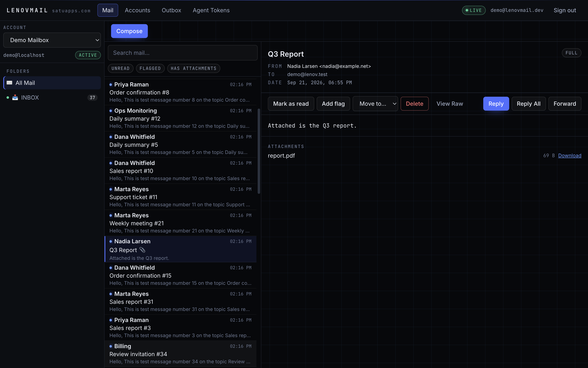588x368 pixels.
Task: Open the Agent Tokens tab
Action: [211, 10]
